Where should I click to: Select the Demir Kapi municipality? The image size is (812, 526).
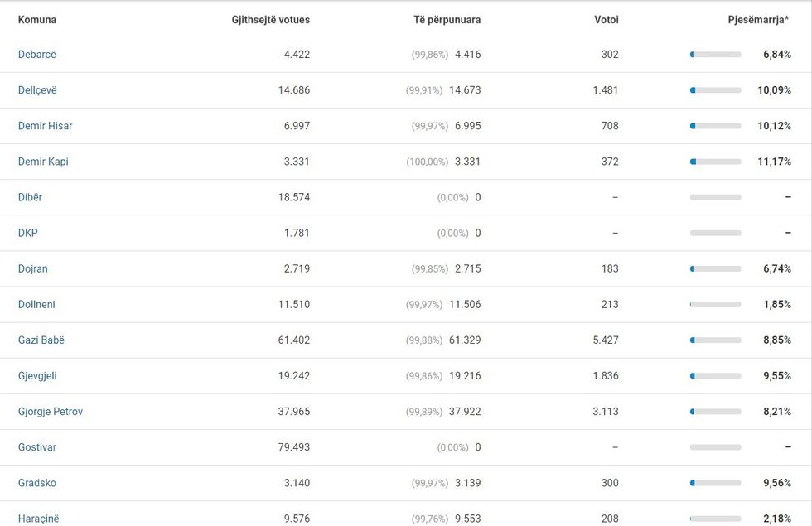43,162
